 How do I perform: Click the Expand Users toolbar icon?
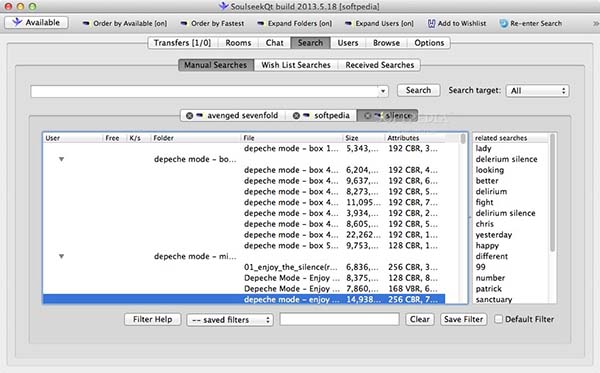[x=348, y=23]
